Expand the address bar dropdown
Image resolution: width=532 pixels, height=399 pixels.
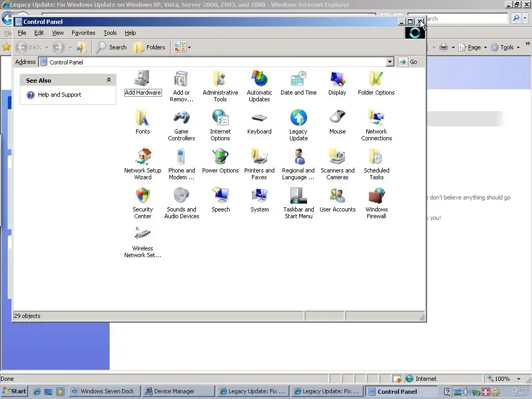point(390,62)
